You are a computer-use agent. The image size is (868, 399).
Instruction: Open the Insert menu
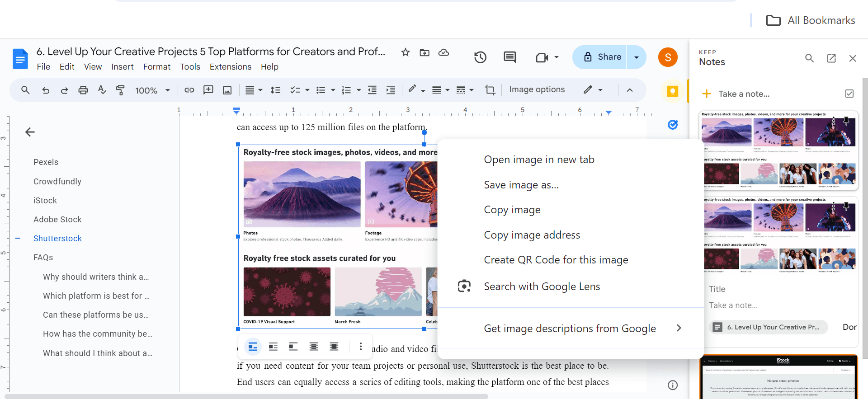pos(123,67)
